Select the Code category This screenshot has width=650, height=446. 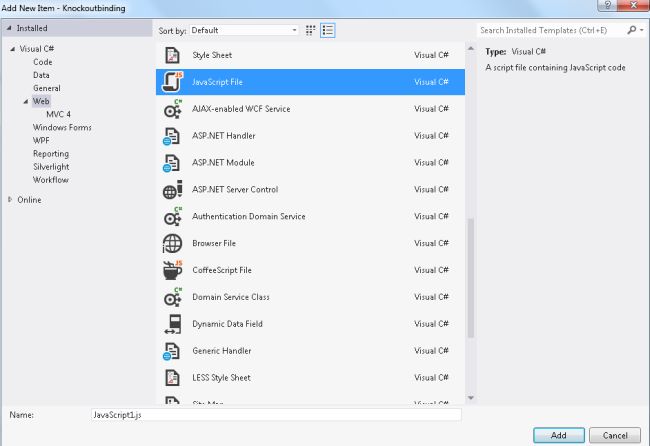43,62
